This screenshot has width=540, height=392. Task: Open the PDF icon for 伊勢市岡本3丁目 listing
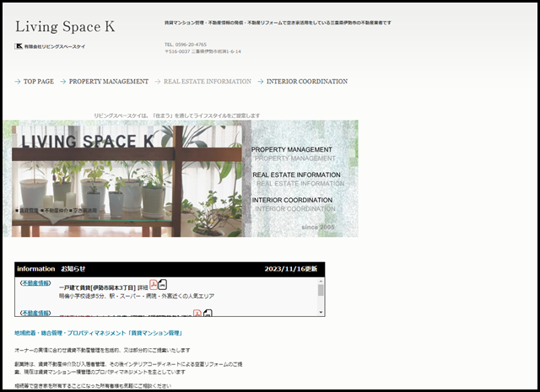154,285
